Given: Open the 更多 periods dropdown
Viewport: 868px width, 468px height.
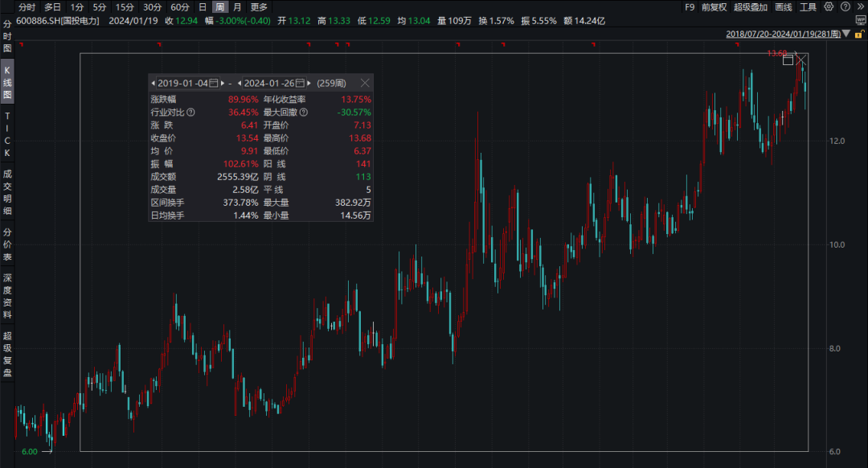Looking at the screenshot, I should pos(259,7).
